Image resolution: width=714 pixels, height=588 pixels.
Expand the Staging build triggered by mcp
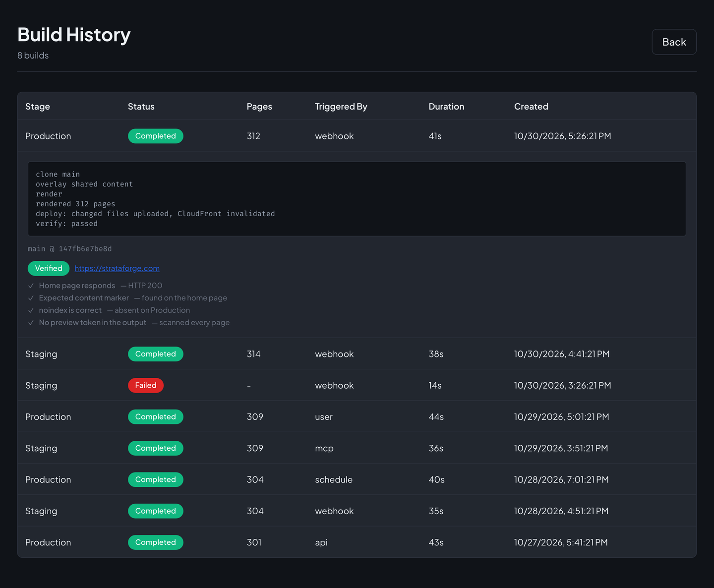[x=357, y=448]
